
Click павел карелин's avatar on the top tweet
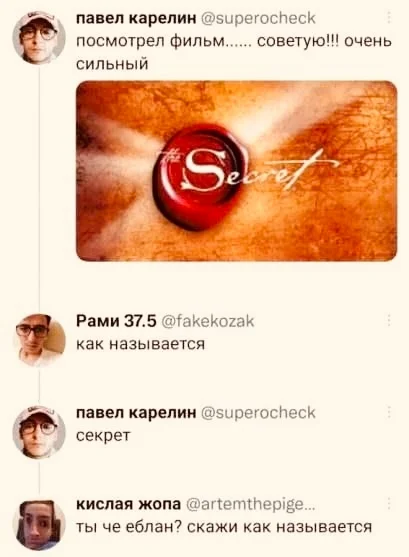click(39, 37)
